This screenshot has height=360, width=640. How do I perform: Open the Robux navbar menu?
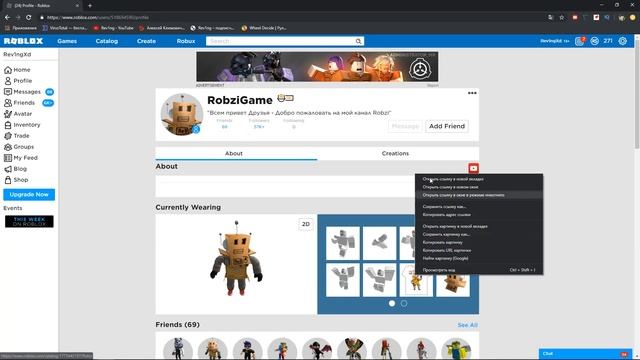[186, 41]
